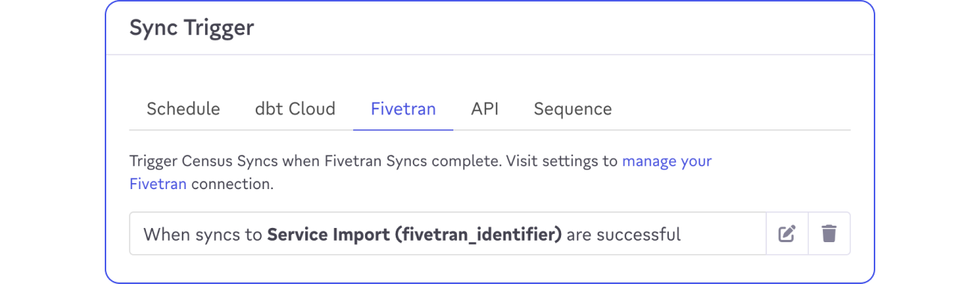Image resolution: width=980 pixels, height=284 pixels.
Task: Choose API as the trigger type
Action: [485, 109]
